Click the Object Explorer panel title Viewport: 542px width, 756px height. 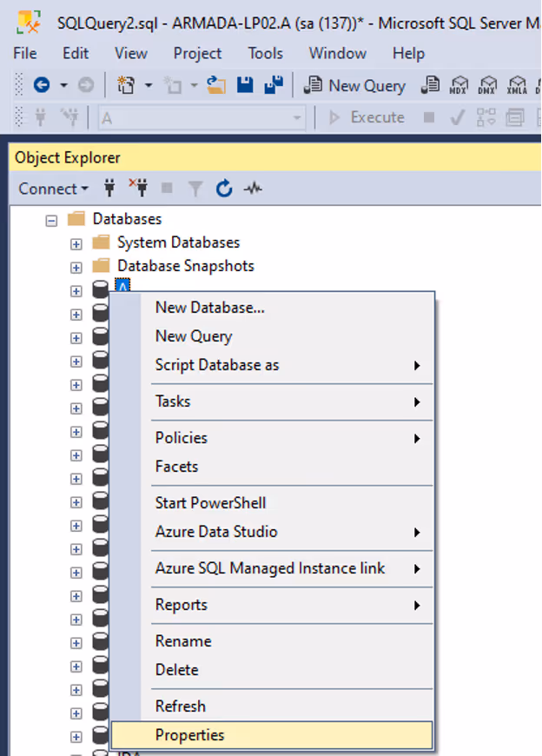point(68,157)
